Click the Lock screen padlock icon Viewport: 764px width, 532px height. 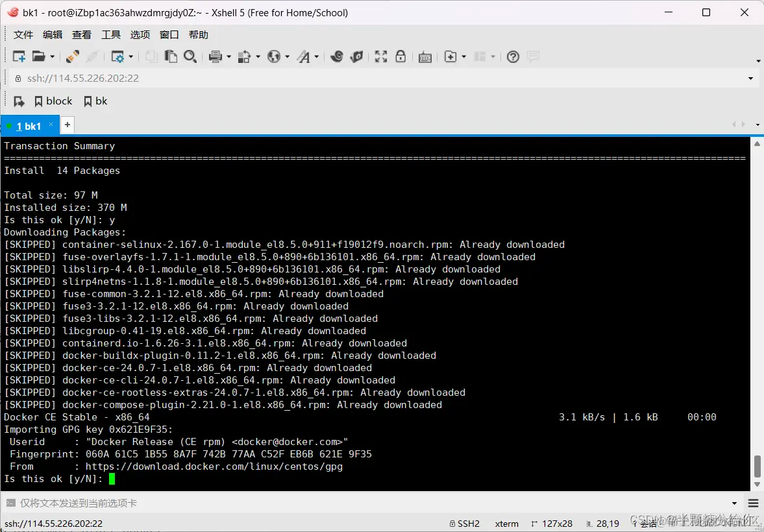(400, 56)
